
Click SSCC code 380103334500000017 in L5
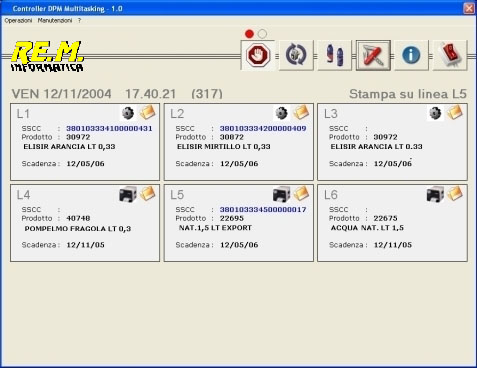click(x=263, y=209)
